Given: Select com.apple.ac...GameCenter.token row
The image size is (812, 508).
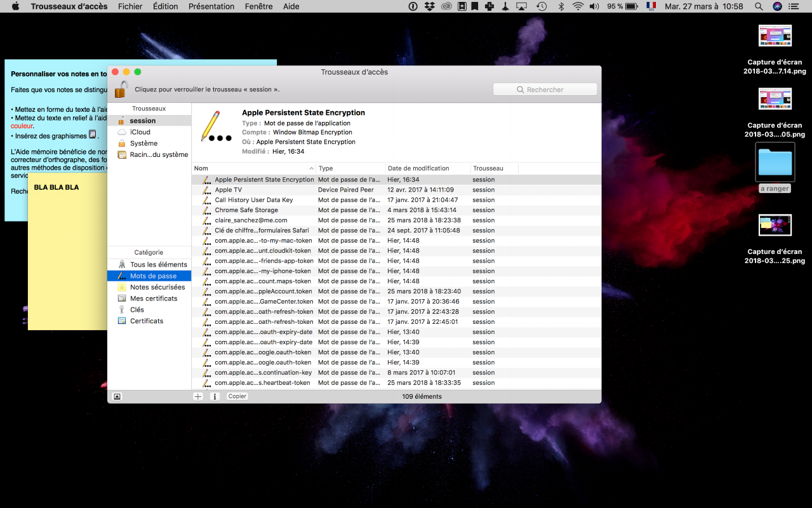Looking at the screenshot, I should tap(396, 302).
